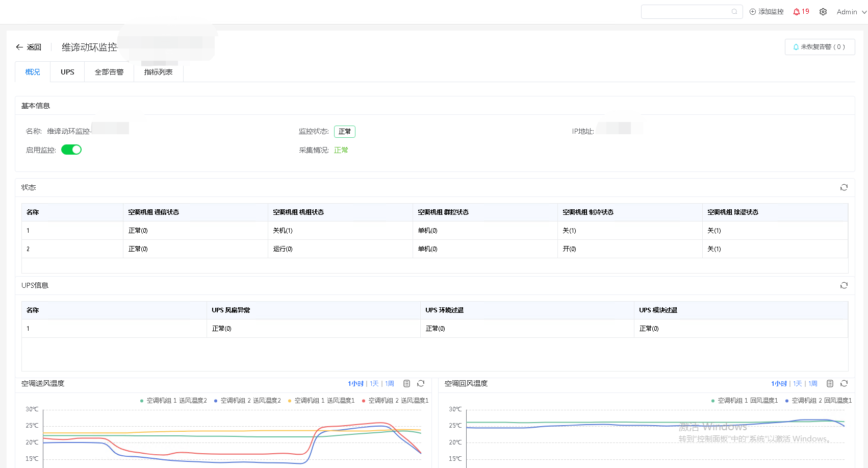This screenshot has height=468, width=868.
Task: Select 1周 range for 空调送风温度
Action: (x=390, y=384)
